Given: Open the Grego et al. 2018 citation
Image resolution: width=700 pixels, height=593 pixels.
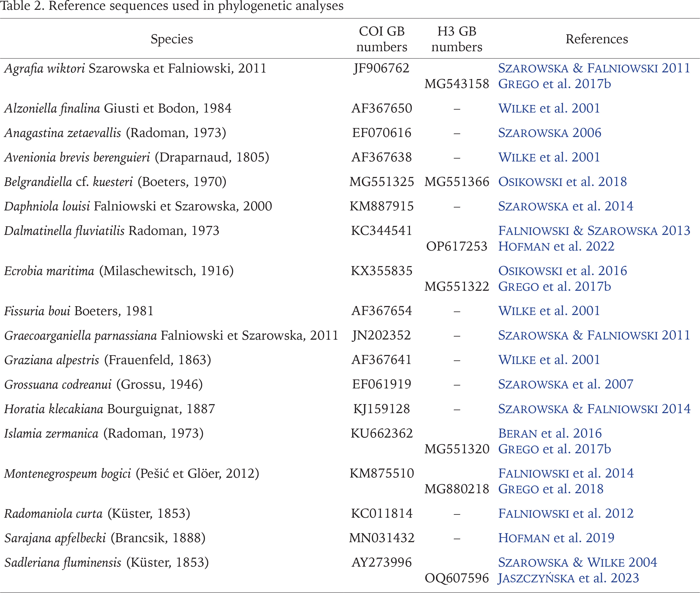Looking at the screenshot, I should click(x=551, y=489).
